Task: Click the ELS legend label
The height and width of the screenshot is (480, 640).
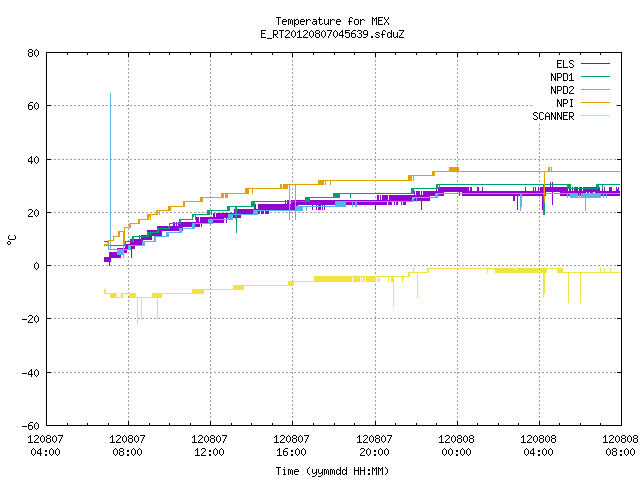Action: pyautogui.click(x=565, y=64)
